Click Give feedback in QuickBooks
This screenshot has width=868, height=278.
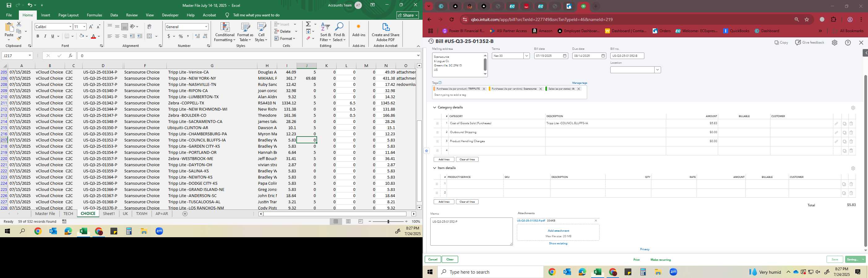click(810, 42)
